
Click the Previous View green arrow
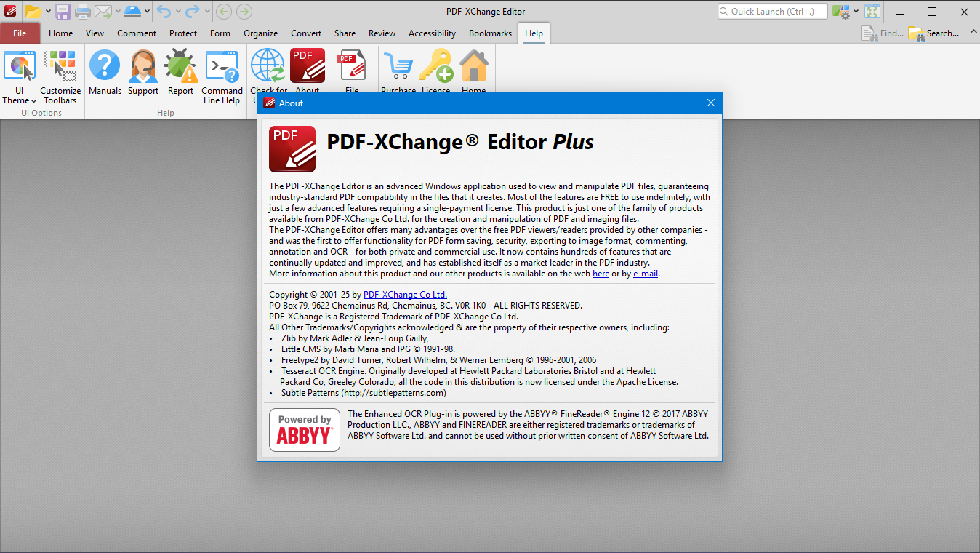224,11
